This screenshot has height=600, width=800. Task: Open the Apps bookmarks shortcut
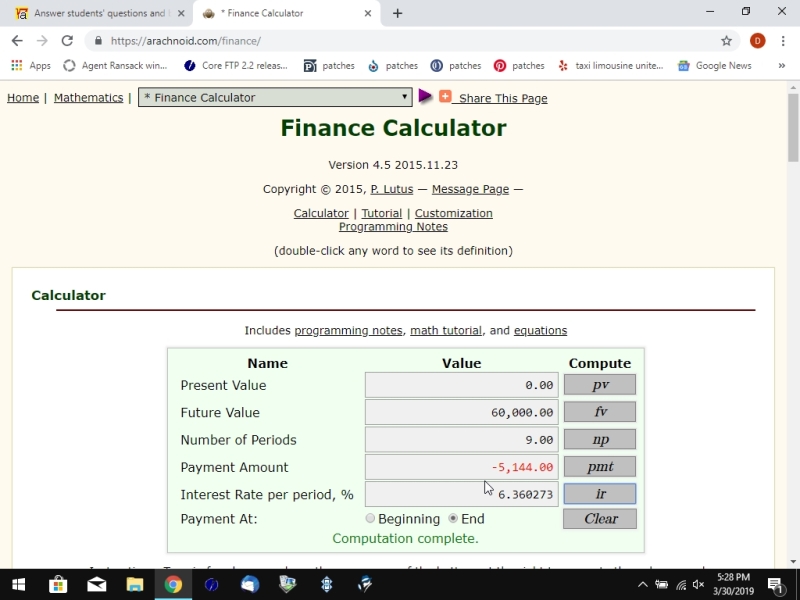(31, 65)
